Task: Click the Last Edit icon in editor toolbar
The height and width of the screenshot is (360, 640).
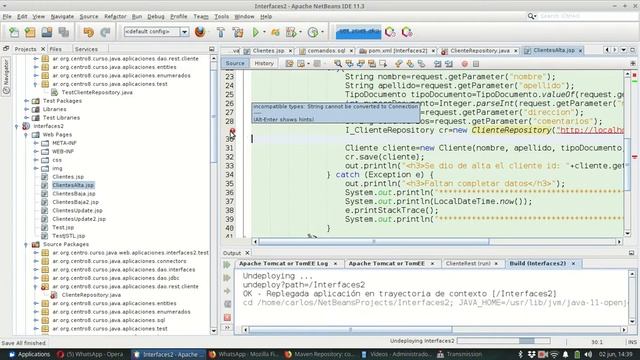Action: pyautogui.click(x=289, y=64)
